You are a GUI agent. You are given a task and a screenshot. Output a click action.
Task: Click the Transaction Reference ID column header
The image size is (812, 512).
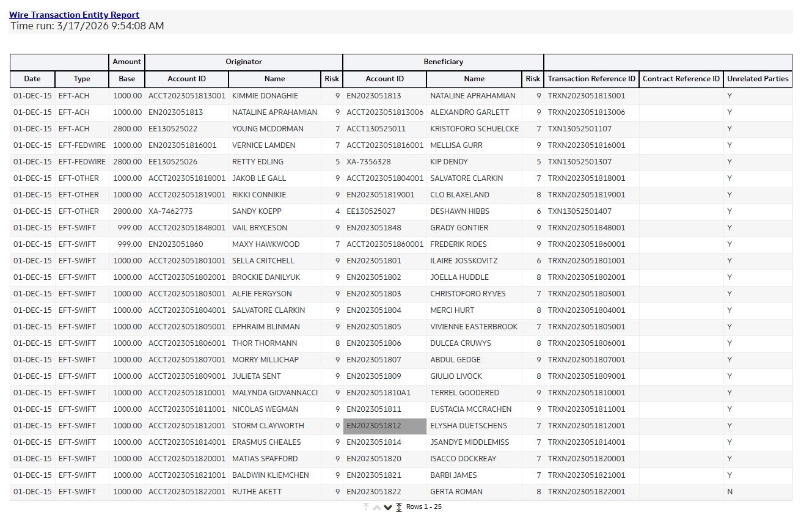591,79
